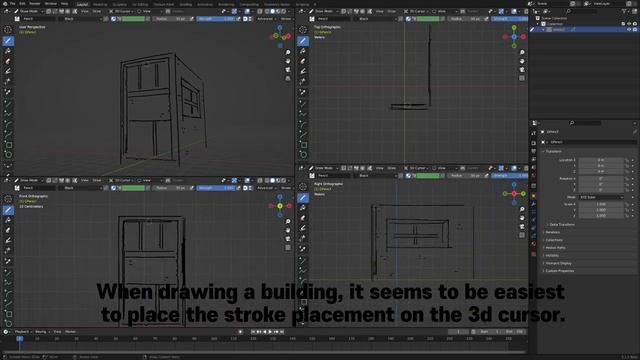Open the XYZ Euler rotation mode dropdown
The width and height of the screenshot is (640, 360).
601,197
